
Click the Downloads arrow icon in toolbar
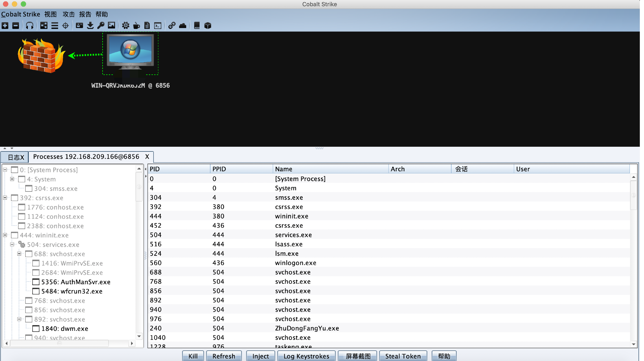point(90,25)
